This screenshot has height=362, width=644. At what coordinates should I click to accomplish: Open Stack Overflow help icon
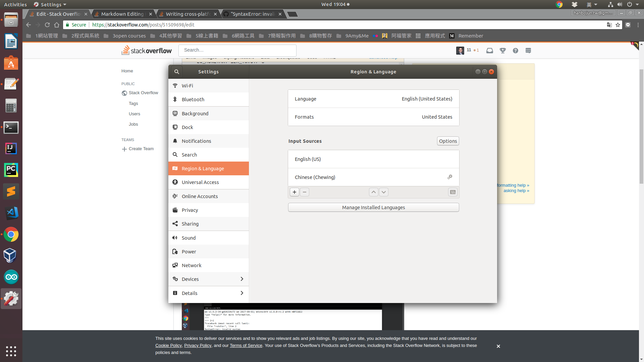coord(516,51)
